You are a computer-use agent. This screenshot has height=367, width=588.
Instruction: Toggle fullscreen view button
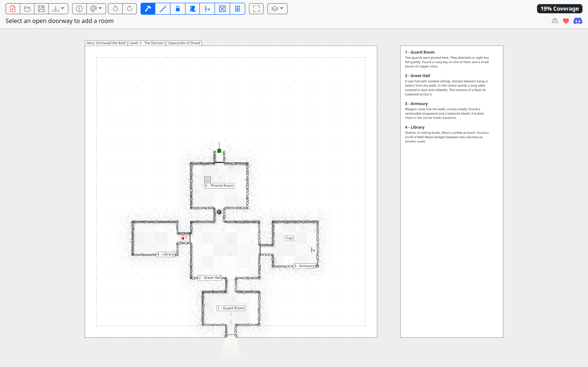point(256,9)
